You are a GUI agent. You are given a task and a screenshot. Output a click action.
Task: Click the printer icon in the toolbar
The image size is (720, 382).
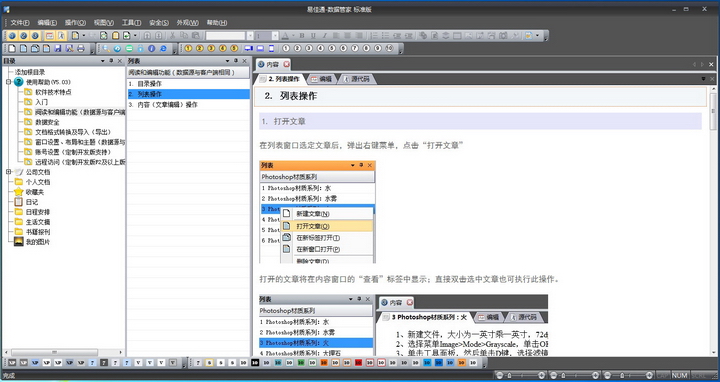pos(81,48)
